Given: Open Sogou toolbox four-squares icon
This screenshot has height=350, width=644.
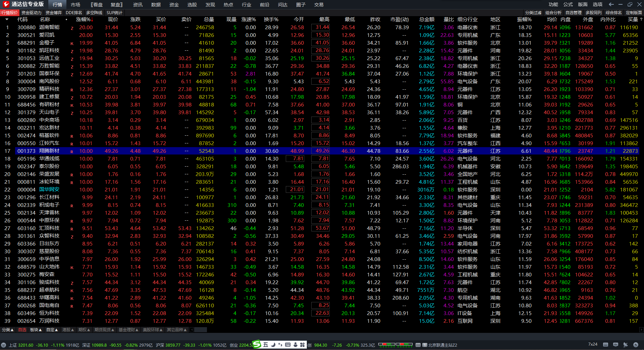Looking at the screenshot, I should pos(302,345).
